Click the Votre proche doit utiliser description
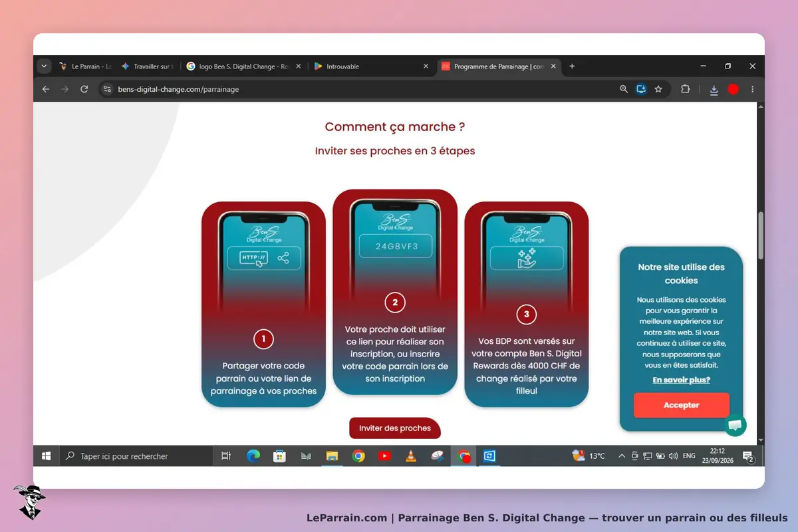The image size is (798, 532). click(x=395, y=354)
